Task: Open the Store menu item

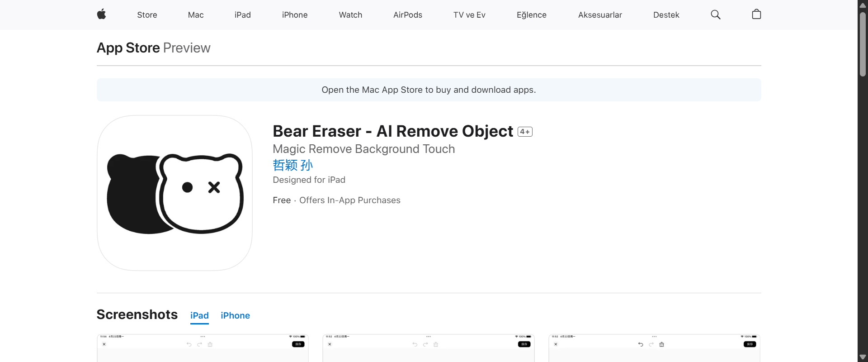Action: (147, 14)
